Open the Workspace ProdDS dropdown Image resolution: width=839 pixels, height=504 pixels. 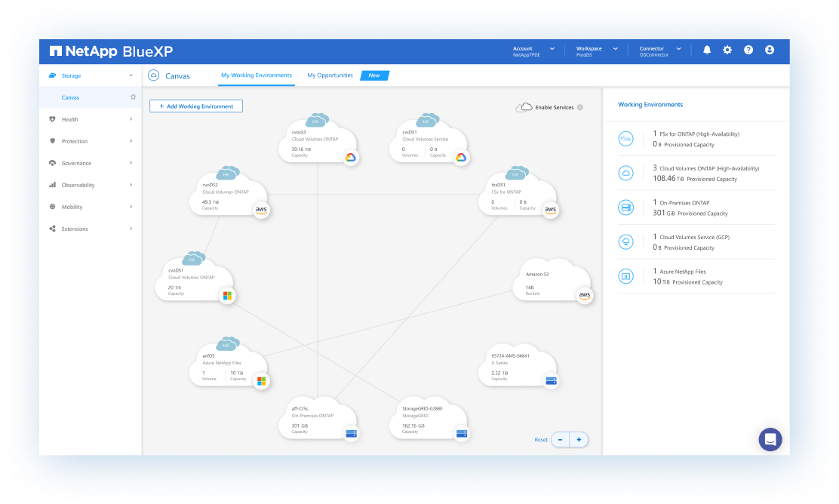click(x=615, y=50)
